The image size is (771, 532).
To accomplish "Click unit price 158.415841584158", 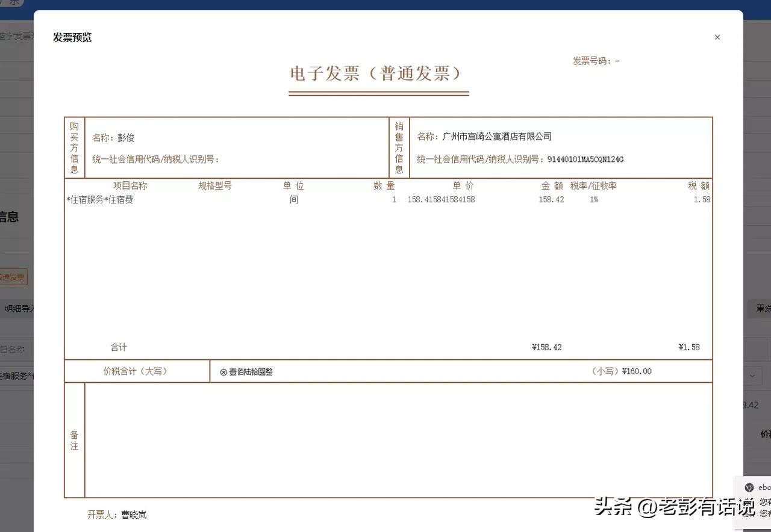I will 442,200.
